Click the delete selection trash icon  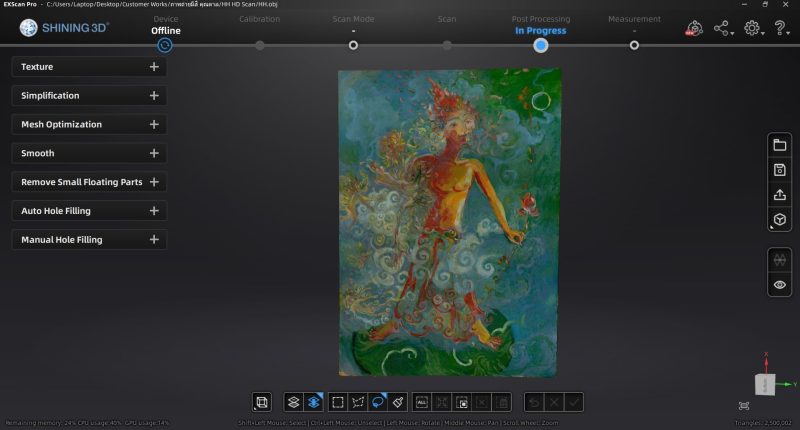pyautogui.click(x=502, y=402)
